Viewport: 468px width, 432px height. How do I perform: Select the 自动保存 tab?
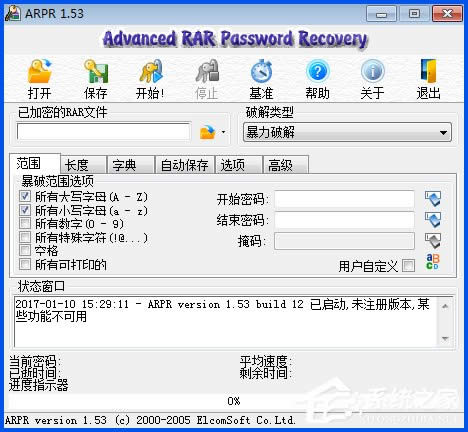click(185, 165)
